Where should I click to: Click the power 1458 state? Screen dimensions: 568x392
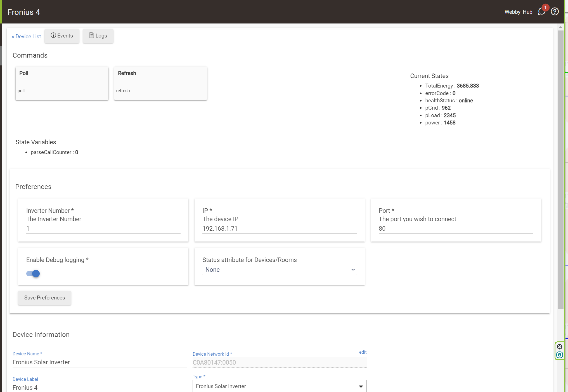[x=440, y=122]
